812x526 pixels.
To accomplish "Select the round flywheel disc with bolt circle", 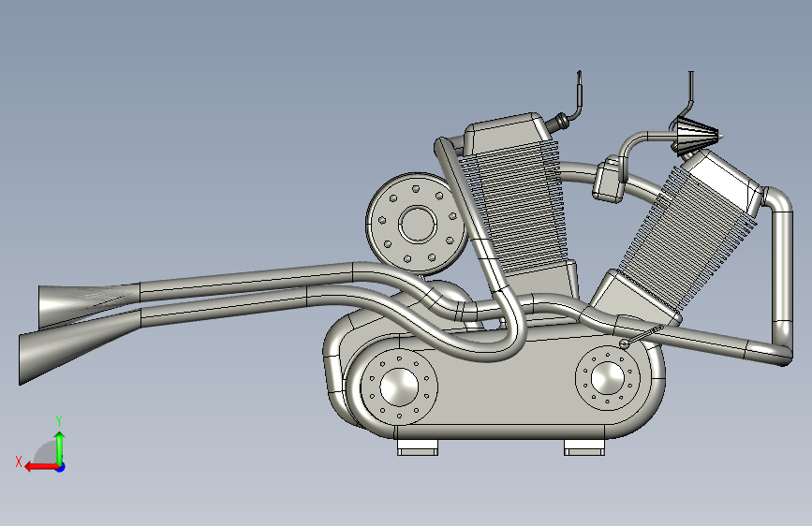I will pos(418,224).
